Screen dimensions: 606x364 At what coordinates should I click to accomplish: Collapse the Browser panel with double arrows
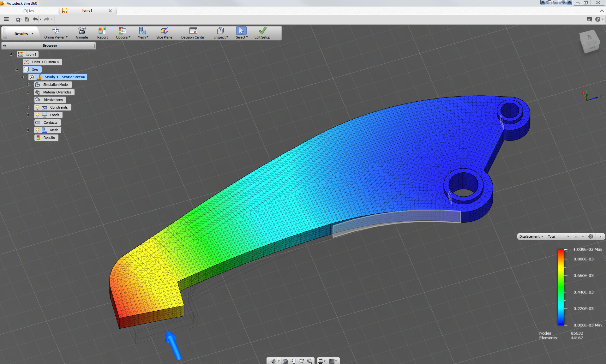click(x=4, y=45)
